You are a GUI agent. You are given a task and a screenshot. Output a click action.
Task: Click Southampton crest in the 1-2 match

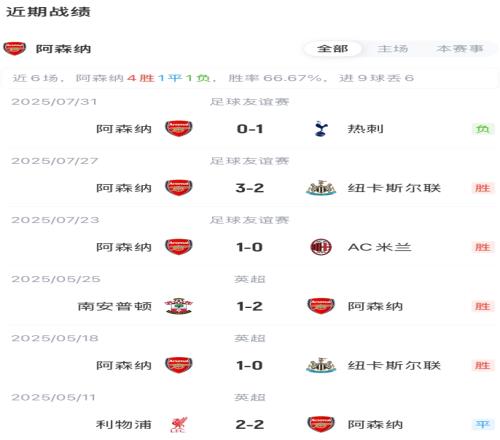[179, 306]
